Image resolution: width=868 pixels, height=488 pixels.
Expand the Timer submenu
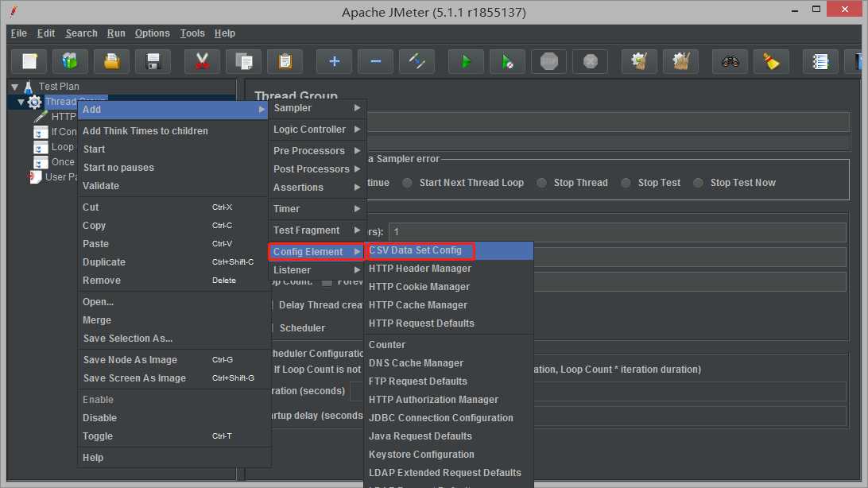316,208
